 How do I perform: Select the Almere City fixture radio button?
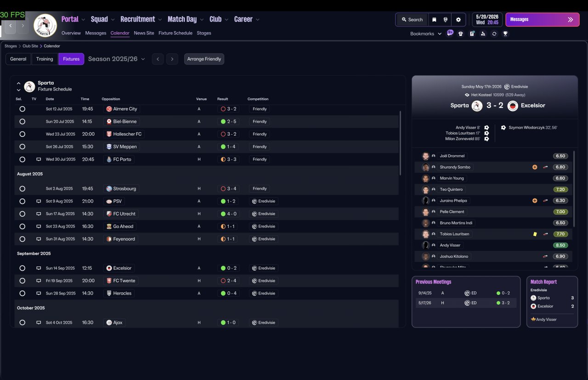pos(22,109)
